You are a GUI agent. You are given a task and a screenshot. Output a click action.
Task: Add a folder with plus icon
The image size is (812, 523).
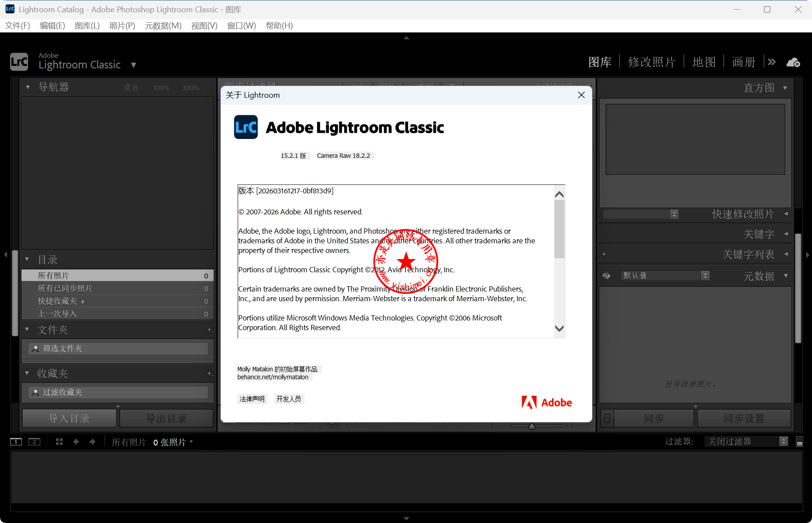click(210, 330)
